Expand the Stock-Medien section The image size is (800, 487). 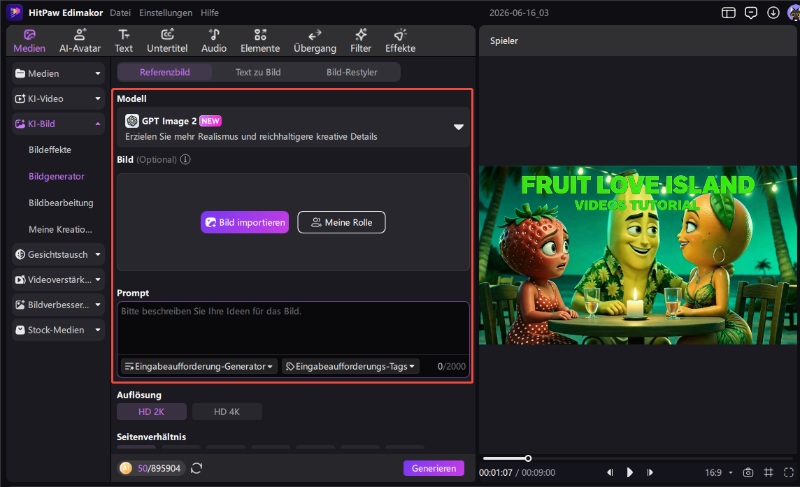click(58, 330)
